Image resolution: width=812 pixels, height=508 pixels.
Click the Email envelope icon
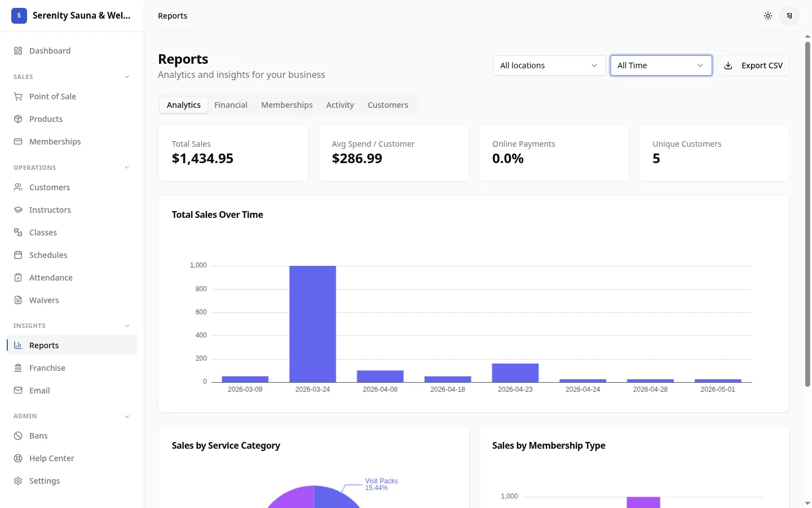click(18, 391)
